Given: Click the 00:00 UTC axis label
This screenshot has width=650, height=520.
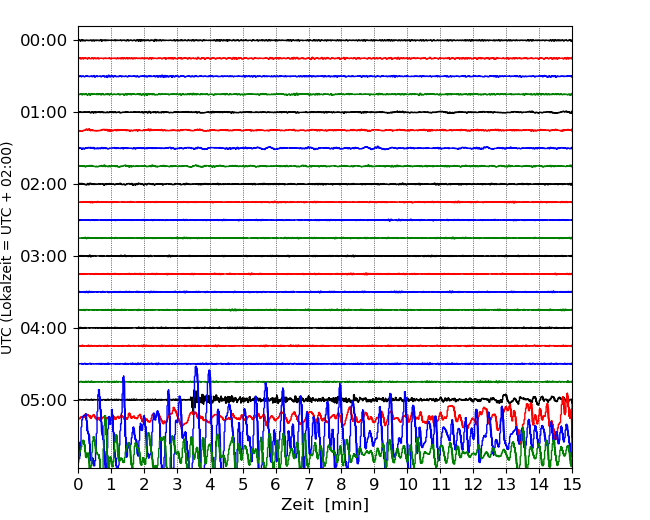Looking at the screenshot, I should click(44, 41).
